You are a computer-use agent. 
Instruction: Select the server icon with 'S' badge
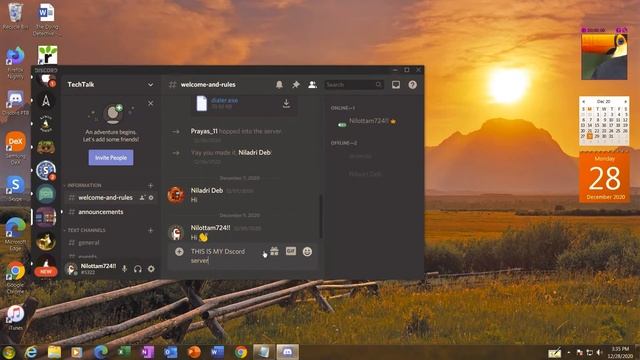click(46, 170)
